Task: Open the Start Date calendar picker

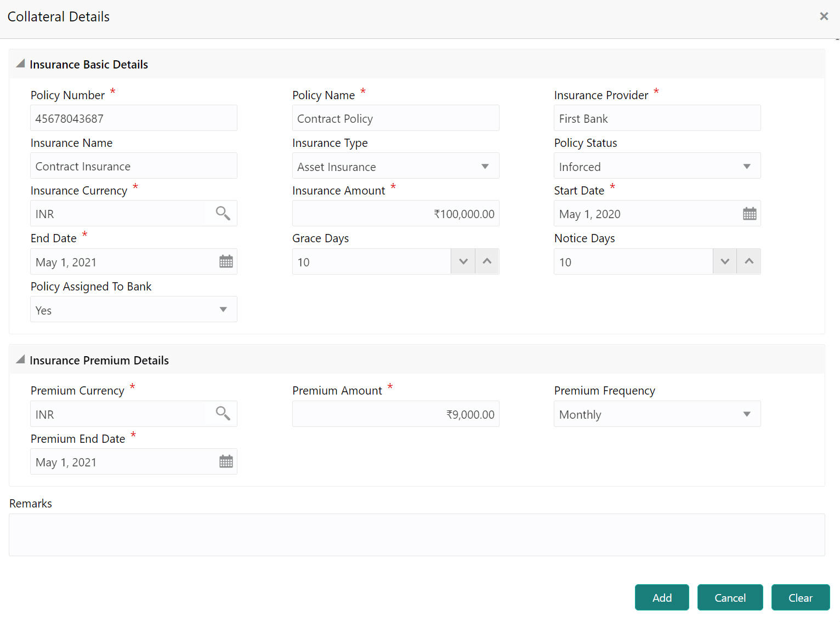Action: click(x=750, y=213)
